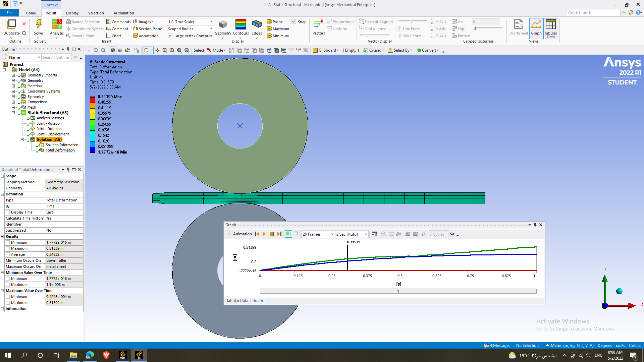
Task: Open the 4 Messages status link
Action: point(497,346)
